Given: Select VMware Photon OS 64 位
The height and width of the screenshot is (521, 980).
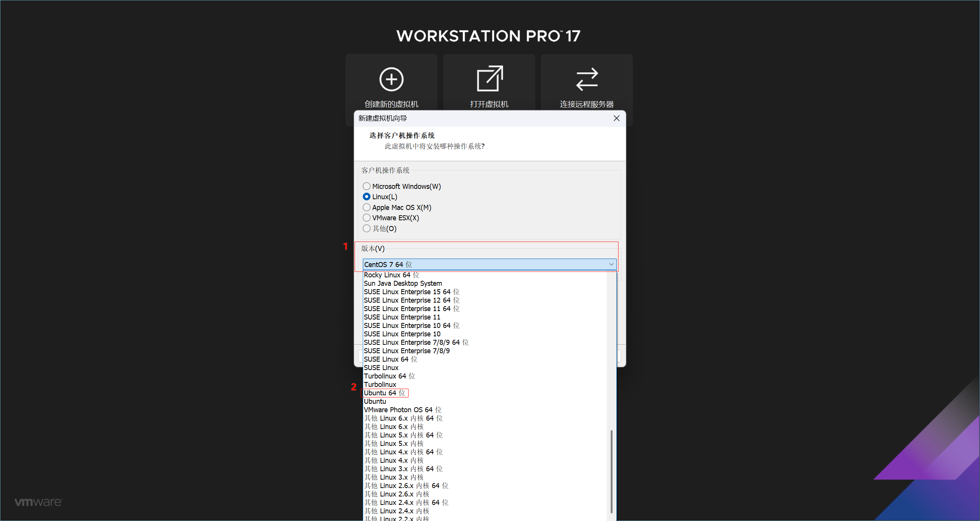Looking at the screenshot, I should click(485, 410).
